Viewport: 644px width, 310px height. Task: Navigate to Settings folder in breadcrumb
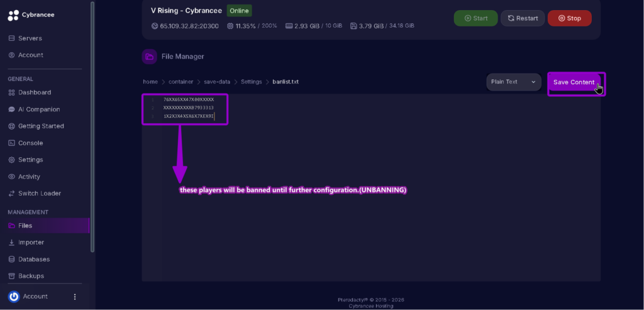(252, 82)
